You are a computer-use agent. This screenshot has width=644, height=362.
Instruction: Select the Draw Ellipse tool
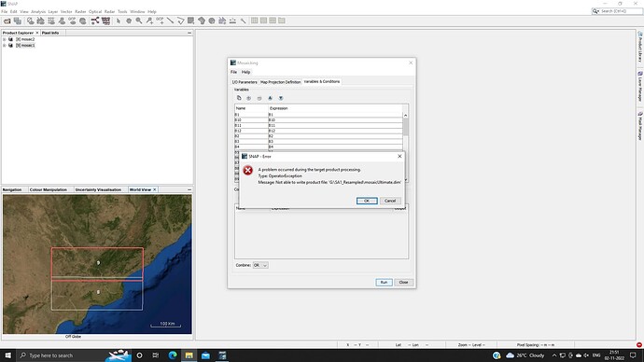click(x=212, y=21)
